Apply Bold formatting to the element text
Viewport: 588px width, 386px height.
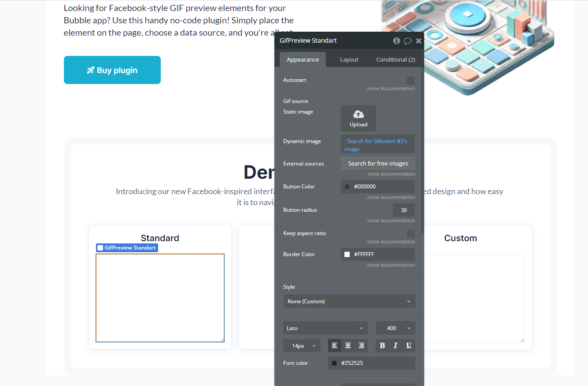click(x=382, y=345)
